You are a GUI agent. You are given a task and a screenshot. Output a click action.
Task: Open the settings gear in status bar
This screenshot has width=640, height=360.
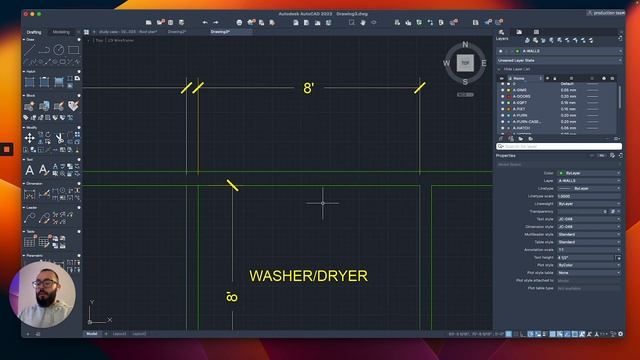pyautogui.click(x=621, y=334)
